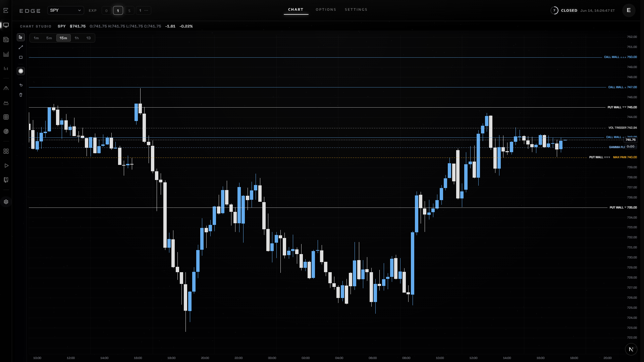Open the news feed sidebar icon
This screenshot has height=362, width=644.
[x=6, y=40]
